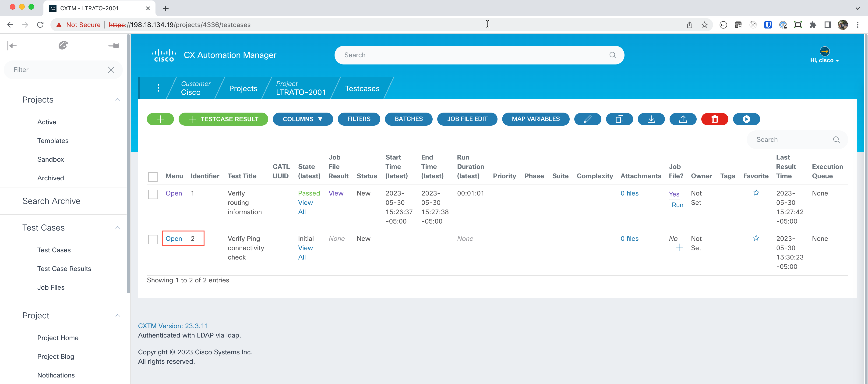Screen dimensions: 868x384
Task: Go back to the previous page
Action: [x=10, y=25]
